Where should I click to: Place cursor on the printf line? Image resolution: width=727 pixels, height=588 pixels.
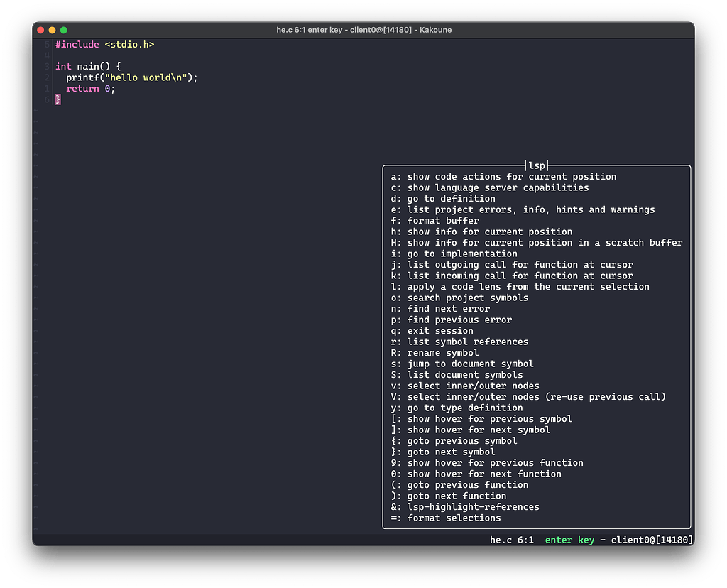128,77
